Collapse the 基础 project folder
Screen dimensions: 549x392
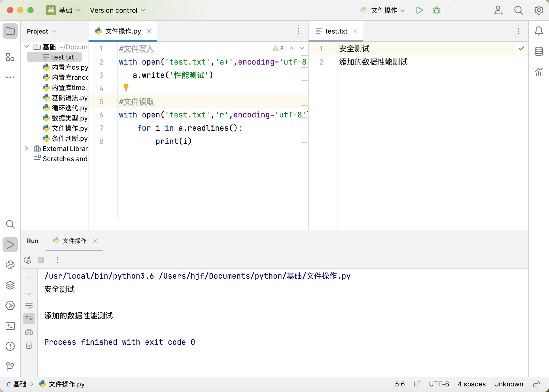[27, 47]
